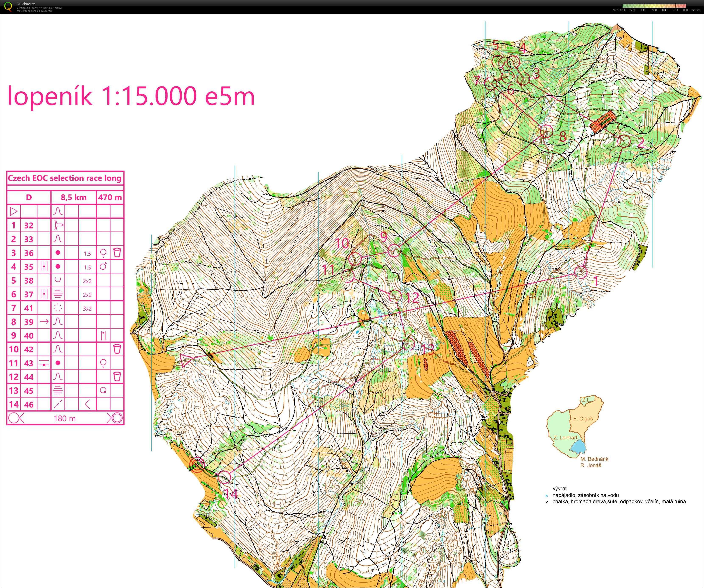704x588 pixels.
Task: Open the matstroeng.se/quickroute/en link
Action: click(34, 11)
